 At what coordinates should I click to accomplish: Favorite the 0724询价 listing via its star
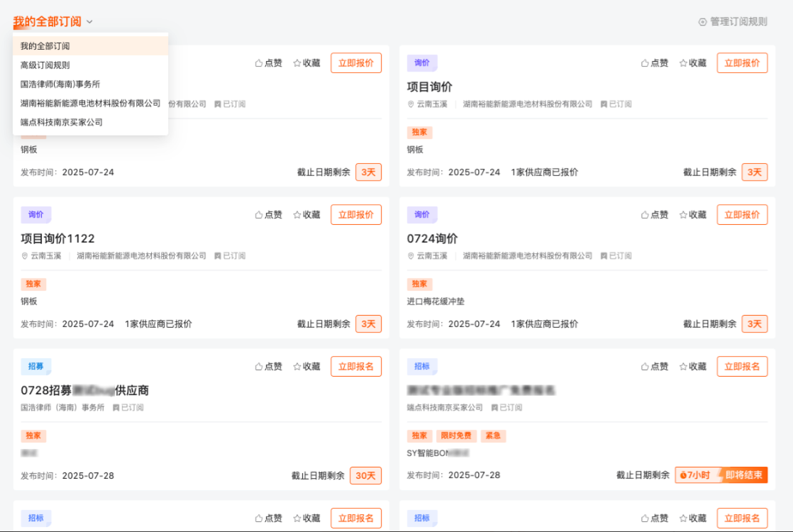click(682, 214)
